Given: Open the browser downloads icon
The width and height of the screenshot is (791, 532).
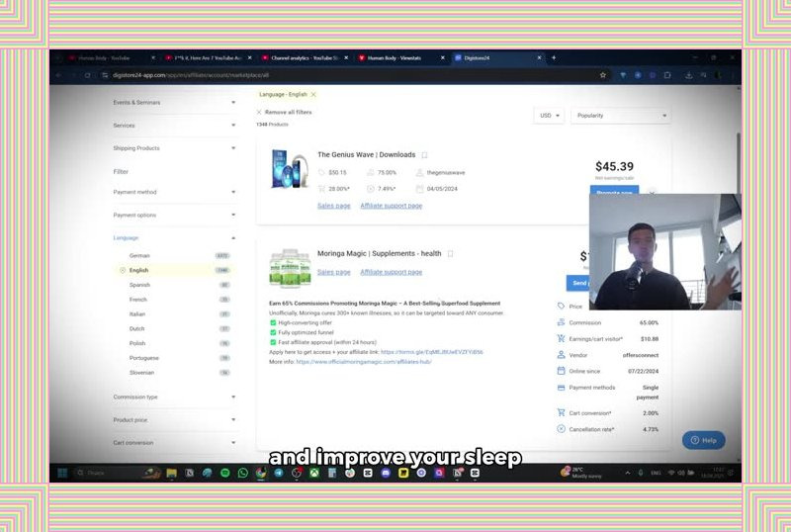Looking at the screenshot, I should click(x=688, y=75).
